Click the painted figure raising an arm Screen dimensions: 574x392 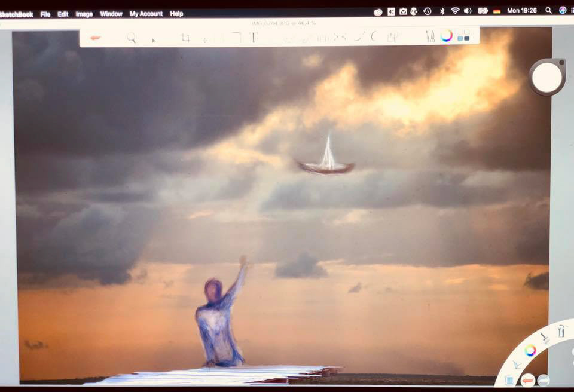coord(221,312)
